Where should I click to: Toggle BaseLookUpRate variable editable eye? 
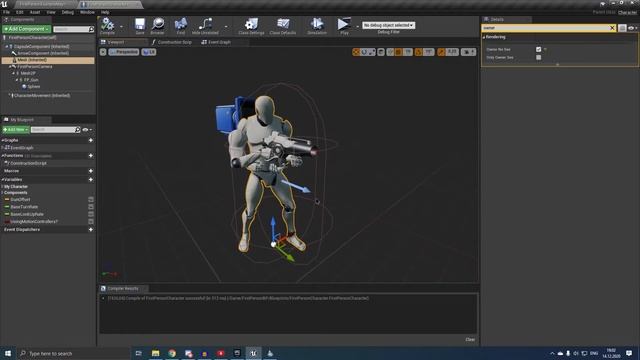[x=91, y=214]
